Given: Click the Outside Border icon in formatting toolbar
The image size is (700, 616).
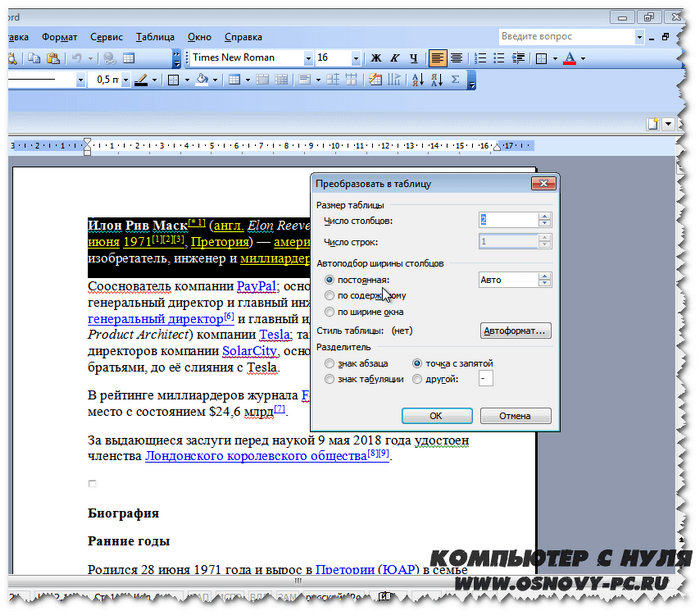Looking at the screenshot, I should (x=541, y=58).
